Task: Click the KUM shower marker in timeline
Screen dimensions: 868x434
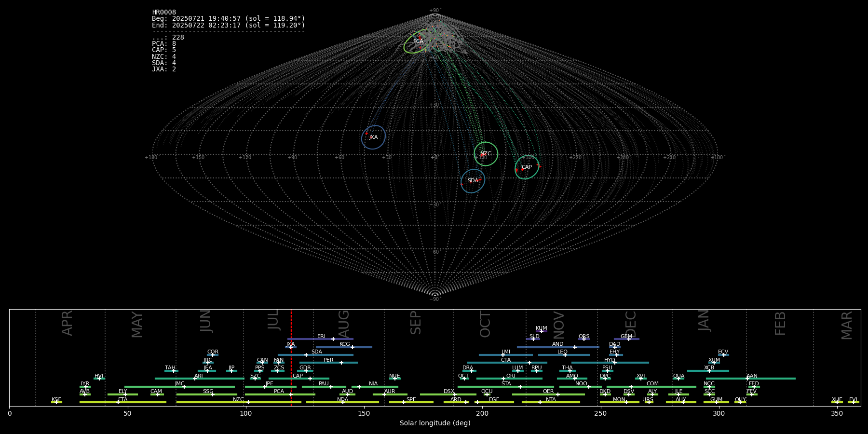Action: pyautogui.click(x=542, y=331)
